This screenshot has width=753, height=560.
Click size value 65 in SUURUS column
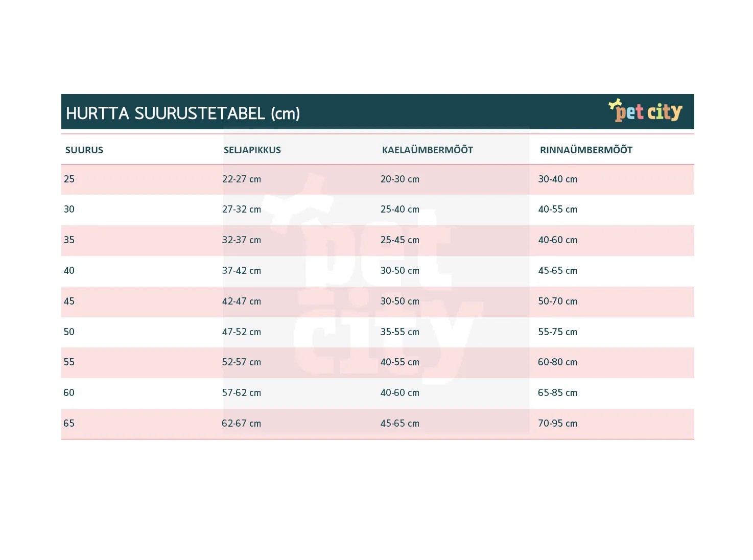pos(69,424)
